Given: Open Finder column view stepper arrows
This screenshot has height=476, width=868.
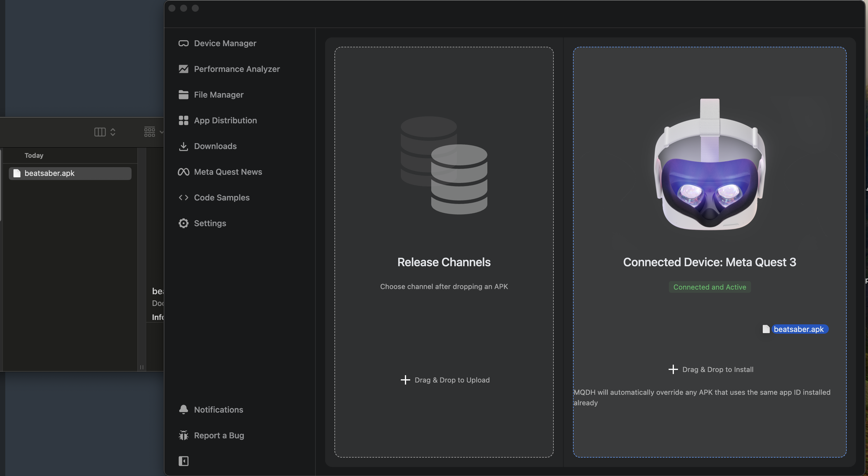Looking at the screenshot, I should tap(113, 132).
